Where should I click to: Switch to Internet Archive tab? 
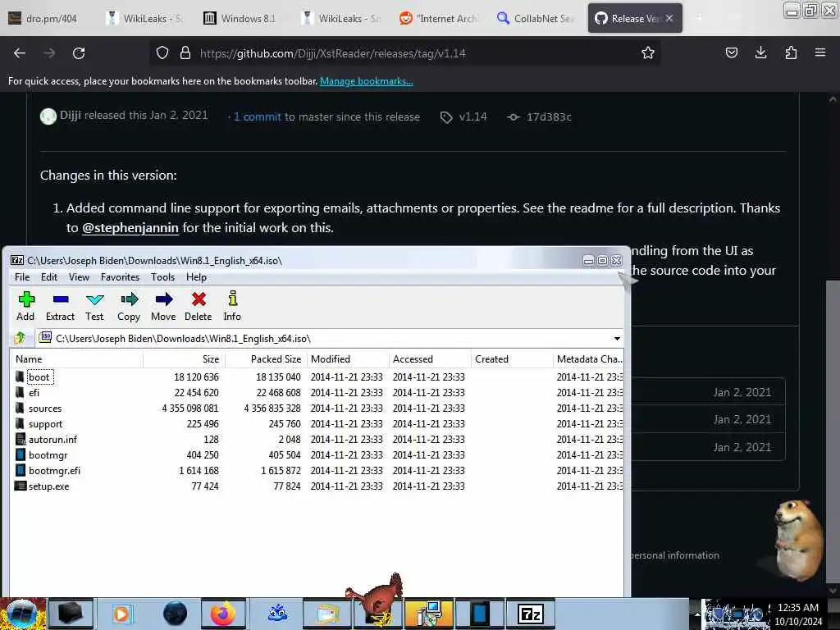coord(440,18)
